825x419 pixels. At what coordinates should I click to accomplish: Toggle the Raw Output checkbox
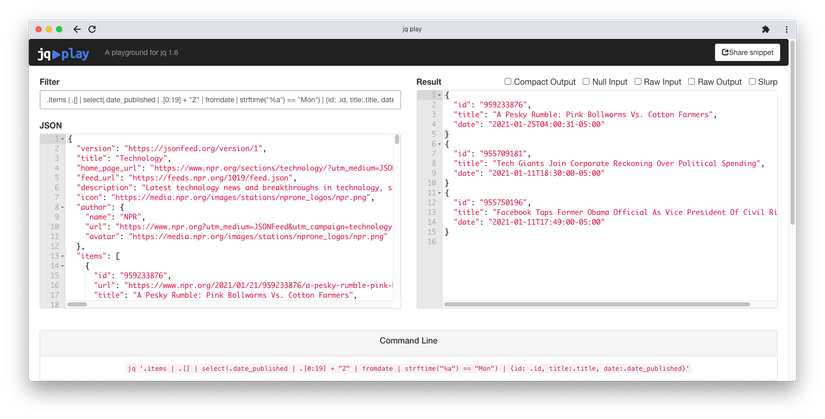(692, 82)
